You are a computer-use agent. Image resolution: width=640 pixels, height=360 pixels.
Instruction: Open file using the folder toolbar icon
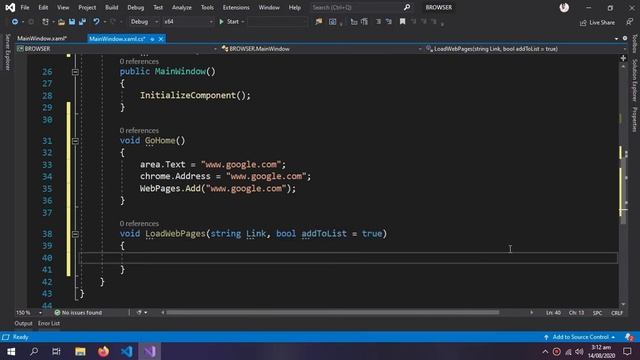tap(61, 22)
